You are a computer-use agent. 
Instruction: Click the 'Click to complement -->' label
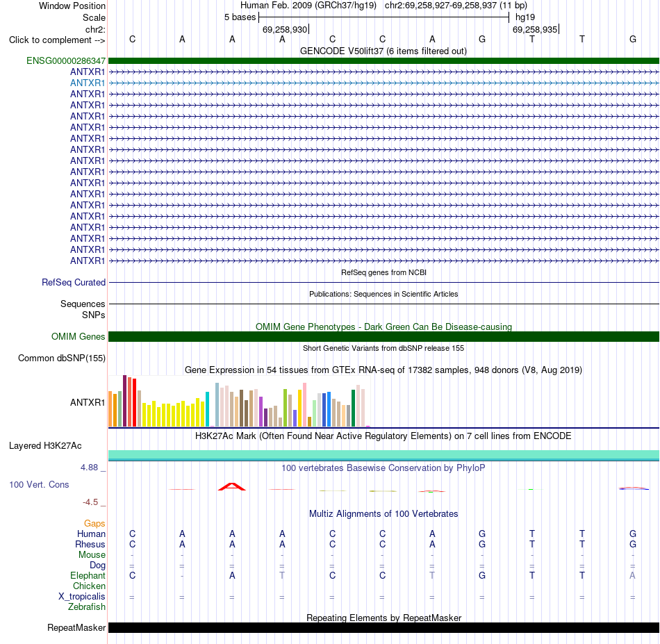(x=57, y=40)
